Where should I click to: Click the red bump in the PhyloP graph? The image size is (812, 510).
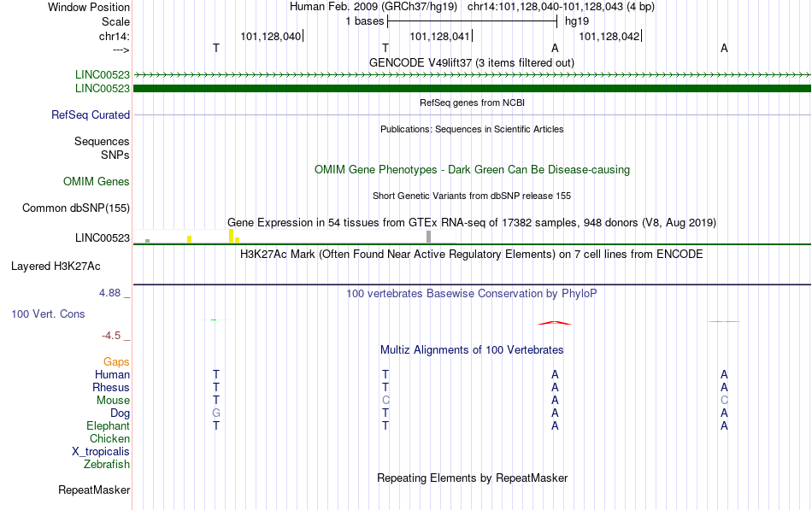point(555,323)
